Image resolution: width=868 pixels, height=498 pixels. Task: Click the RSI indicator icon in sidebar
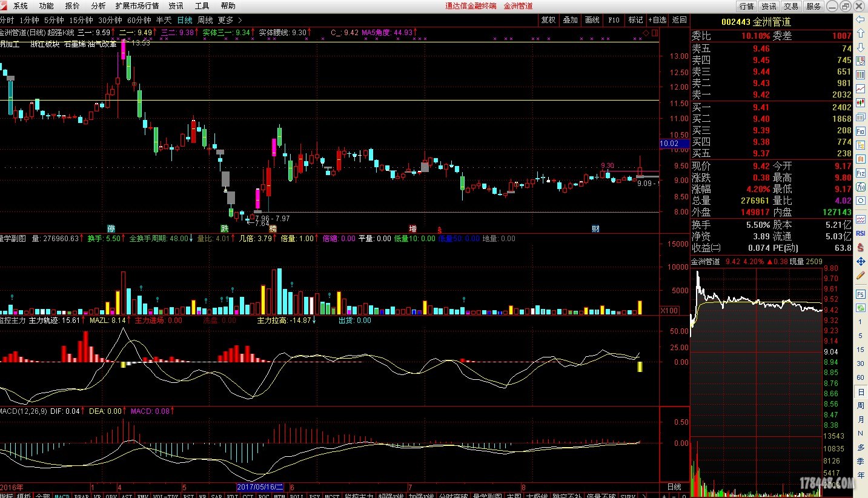pyautogui.click(x=860, y=233)
